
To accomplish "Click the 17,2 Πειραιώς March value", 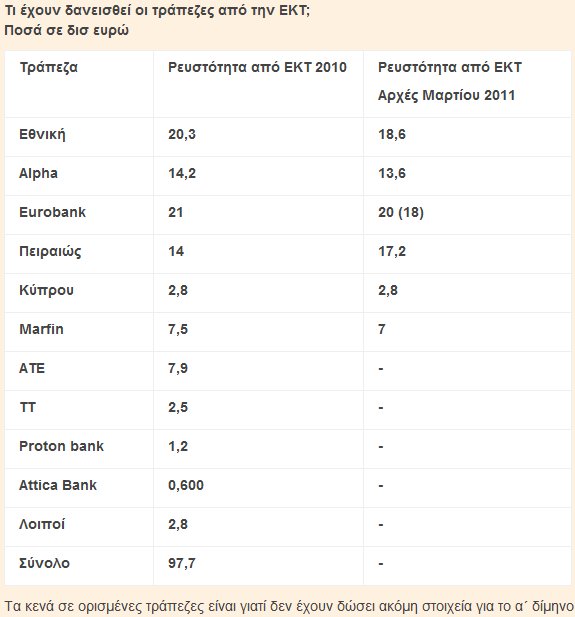I will [392, 251].
